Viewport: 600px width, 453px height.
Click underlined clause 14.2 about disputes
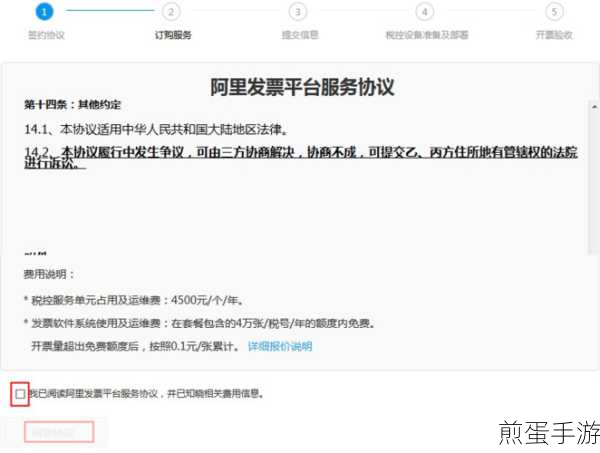coord(301,157)
